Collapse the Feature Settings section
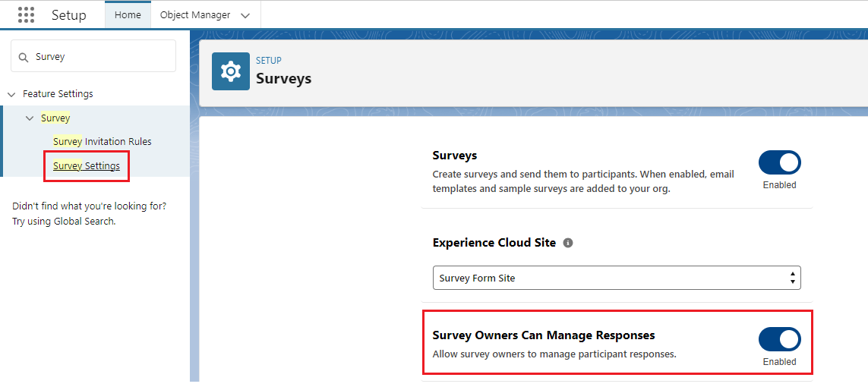The width and height of the screenshot is (868, 387). (x=11, y=95)
